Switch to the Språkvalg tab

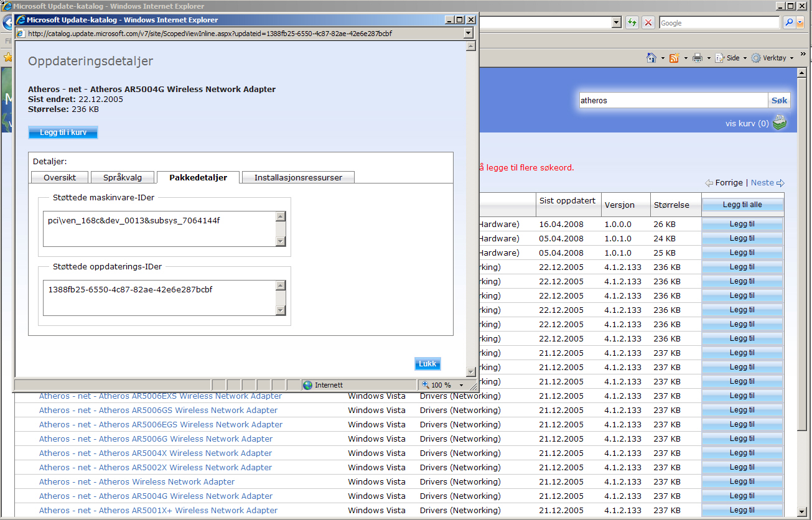pyautogui.click(x=123, y=177)
